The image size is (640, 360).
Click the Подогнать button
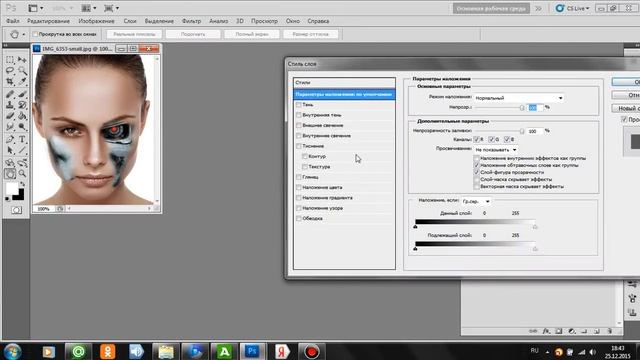(193, 34)
